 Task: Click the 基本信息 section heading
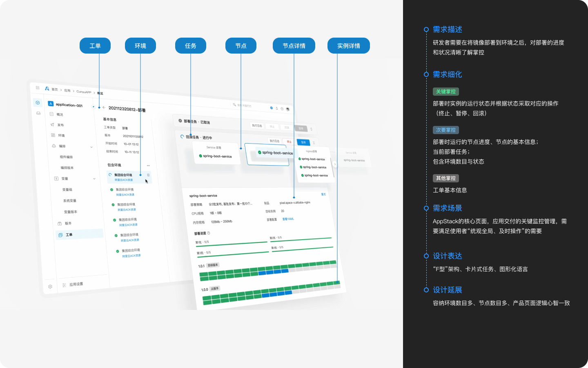point(109,119)
